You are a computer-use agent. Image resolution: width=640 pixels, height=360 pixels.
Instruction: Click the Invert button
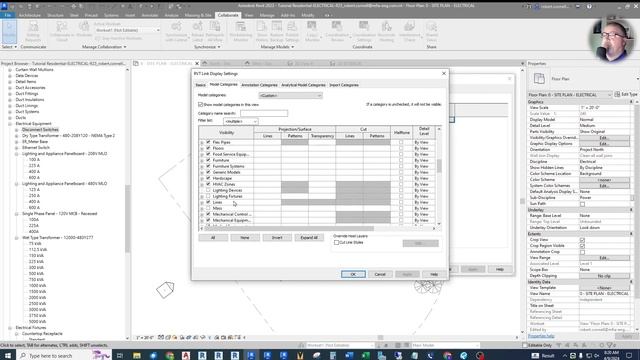[277, 238]
